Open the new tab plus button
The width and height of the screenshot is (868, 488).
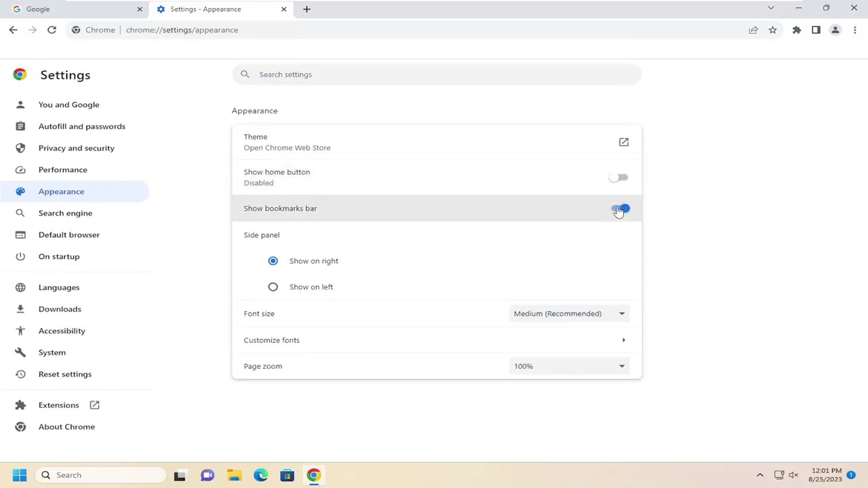point(307,9)
